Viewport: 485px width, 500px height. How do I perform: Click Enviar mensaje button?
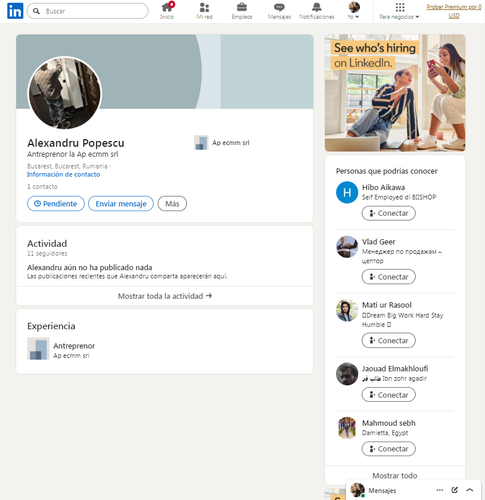pyautogui.click(x=121, y=204)
